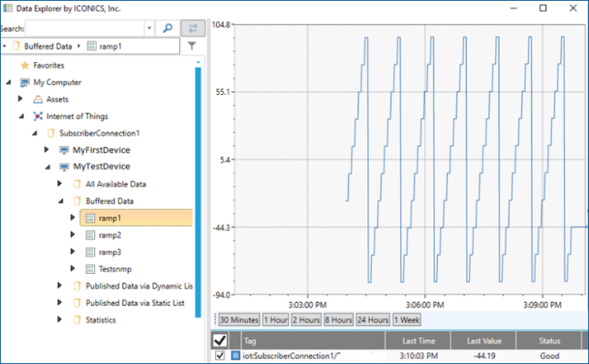Viewport: 589px width, 364px height.
Task: Click the filter funnel icon
Action: tap(193, 46)
